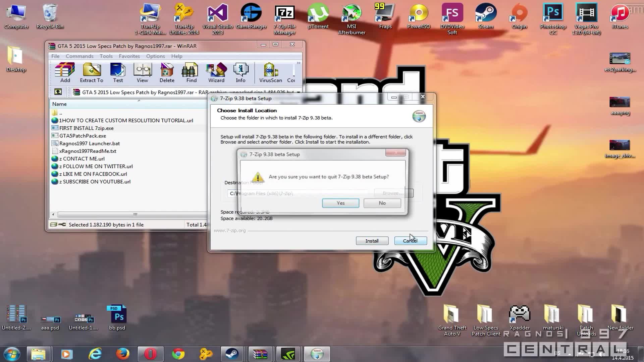Screen dimensions: 644x362
Task: Open the Tools menu in WinRAR
Action: click(106, 56)
